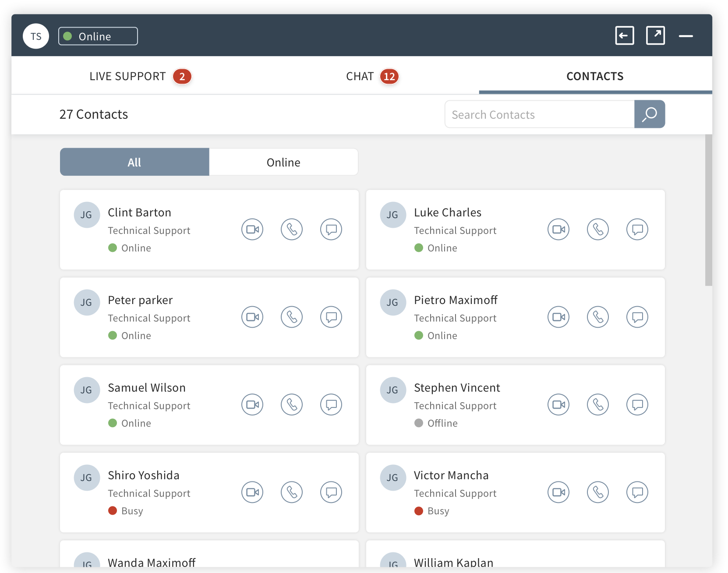Start video call with Stephen Vincent
Image resolution: width=728 pixels, height=573 pixels.
558,404
